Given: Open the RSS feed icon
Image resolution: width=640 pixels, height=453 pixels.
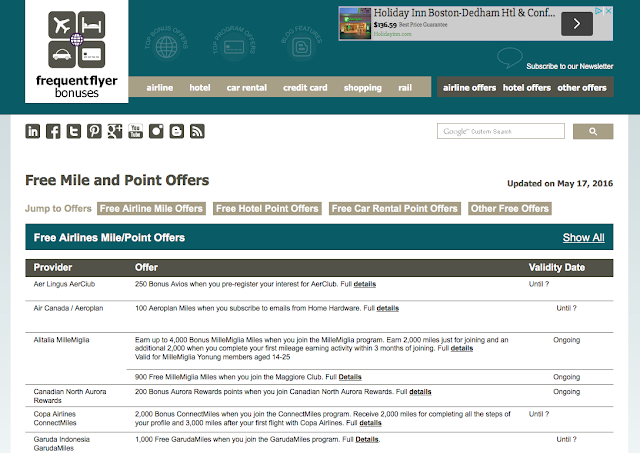Looking at the screenshot, I should click(x=197, y=131).
